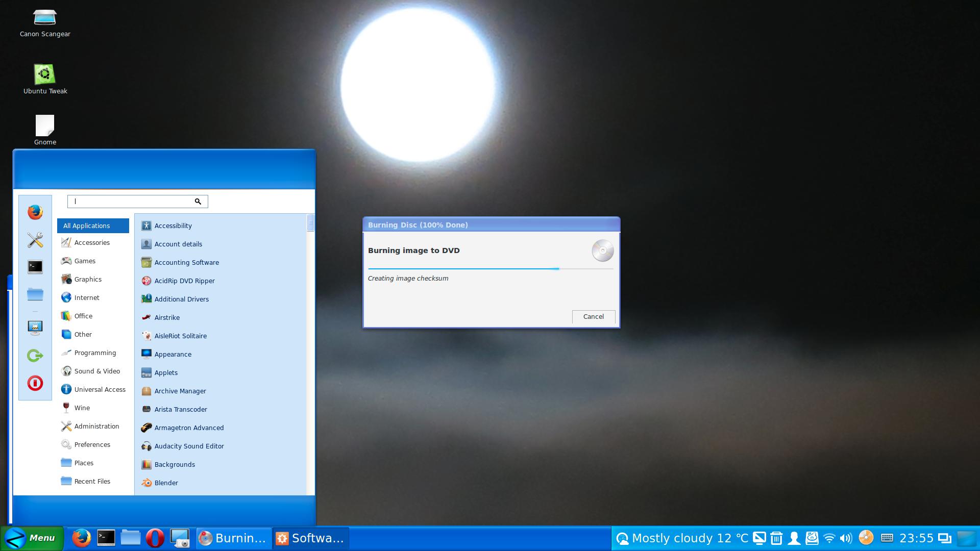Click the burning progress bar
Image resolution: width=980 pixels, height=551 pixels.
(490, 268)
